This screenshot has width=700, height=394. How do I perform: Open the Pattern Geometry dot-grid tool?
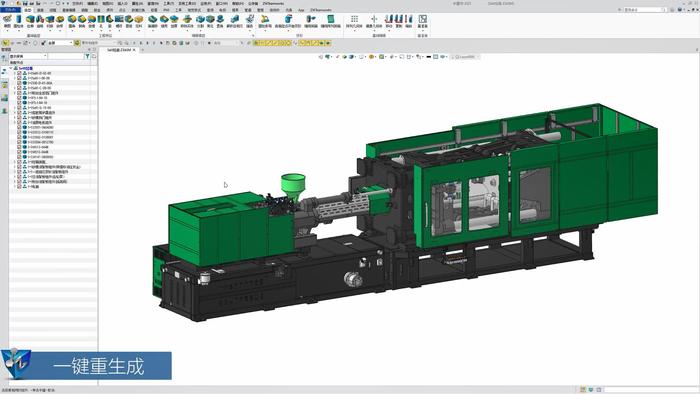354,21
